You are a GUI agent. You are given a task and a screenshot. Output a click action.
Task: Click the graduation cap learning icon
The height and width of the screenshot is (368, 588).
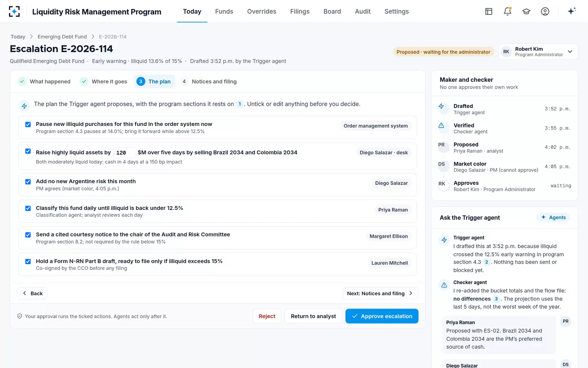pyautogui.click(x=526, y=11)
